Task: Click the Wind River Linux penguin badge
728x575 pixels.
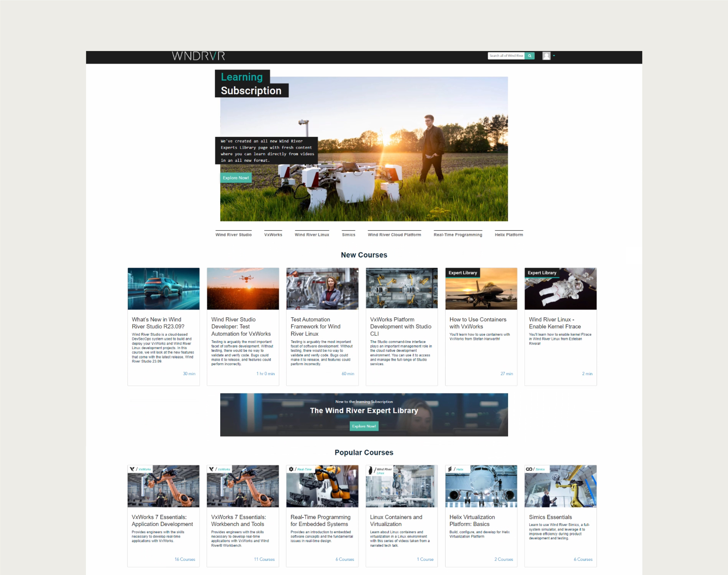Action: coord(370,470)
